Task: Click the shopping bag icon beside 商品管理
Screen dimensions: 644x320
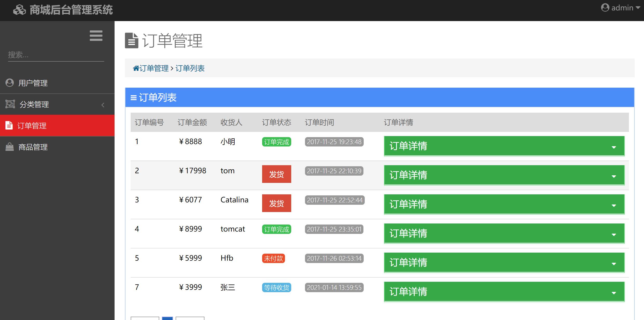Action: pyautogui.click(x=10, y=147)
